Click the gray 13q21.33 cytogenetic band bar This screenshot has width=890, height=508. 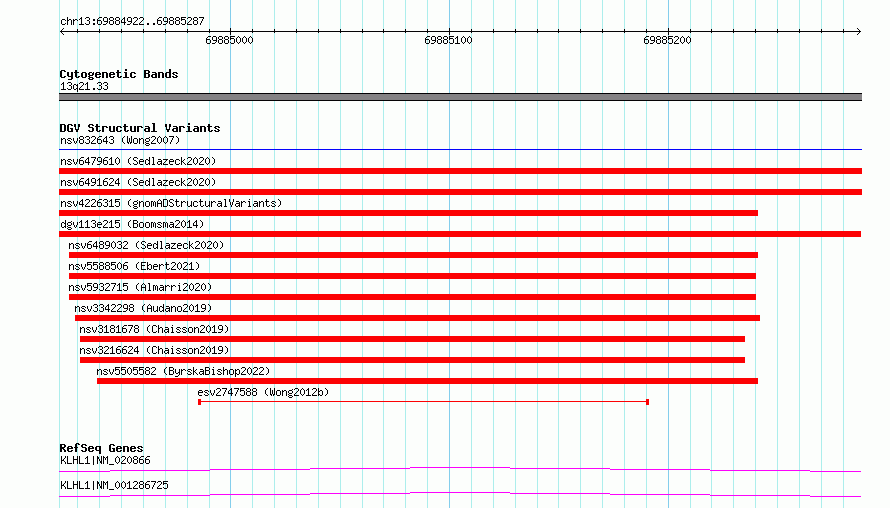click(460, 97)
